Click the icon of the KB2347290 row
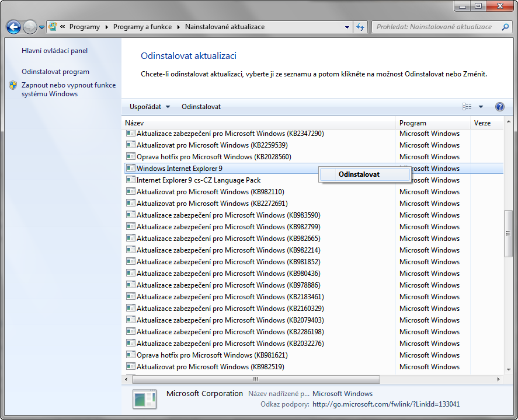This screenshot has height=420, width=518. click(131, 133)
